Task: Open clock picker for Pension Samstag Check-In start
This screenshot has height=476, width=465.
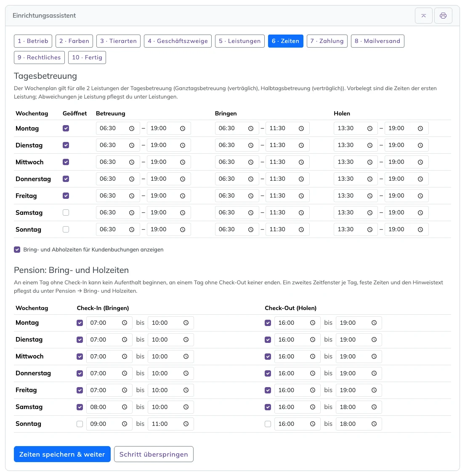Action: tap(125, 407)
